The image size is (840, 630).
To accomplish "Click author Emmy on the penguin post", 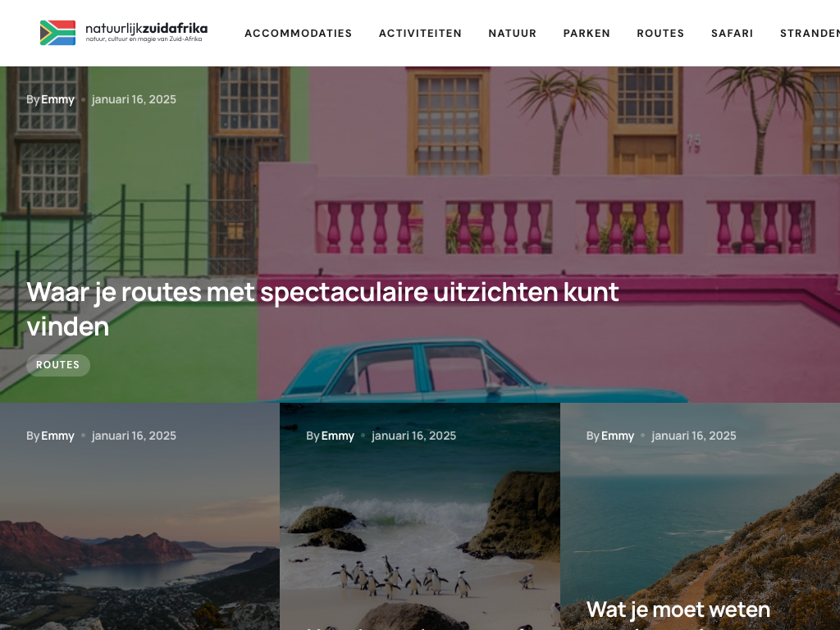I will click(x=337, y=436).
